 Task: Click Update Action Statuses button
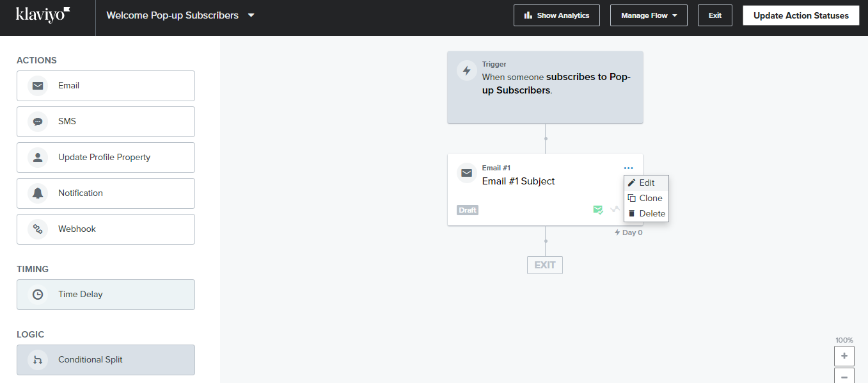[x=801, y=15]
